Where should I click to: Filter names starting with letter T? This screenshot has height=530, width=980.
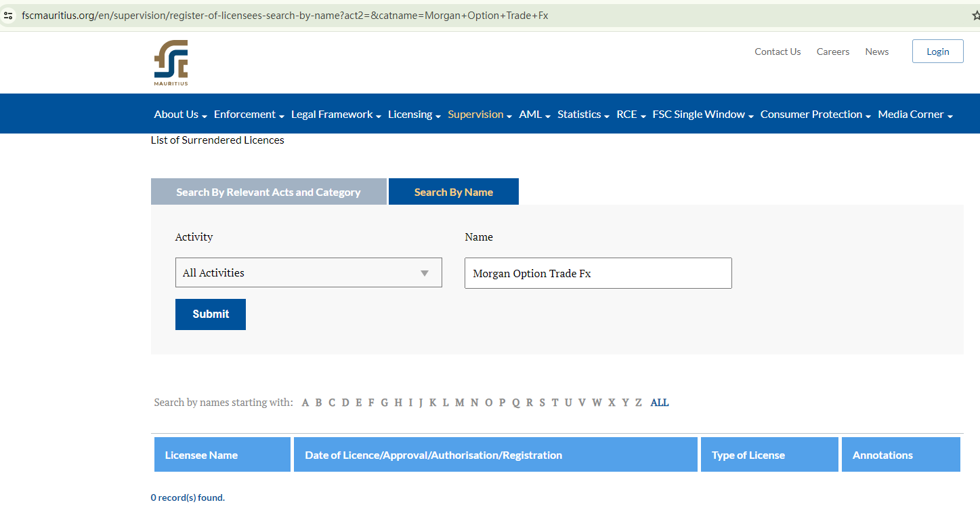point(555,403)
